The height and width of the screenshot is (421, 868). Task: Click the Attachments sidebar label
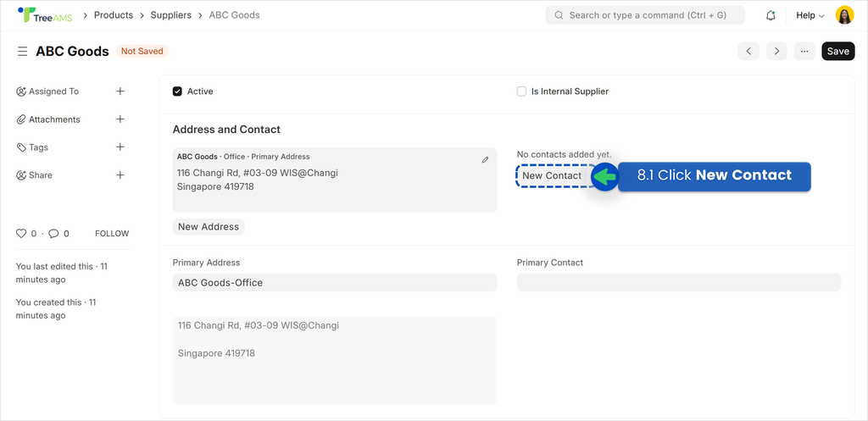pos(54,119)
